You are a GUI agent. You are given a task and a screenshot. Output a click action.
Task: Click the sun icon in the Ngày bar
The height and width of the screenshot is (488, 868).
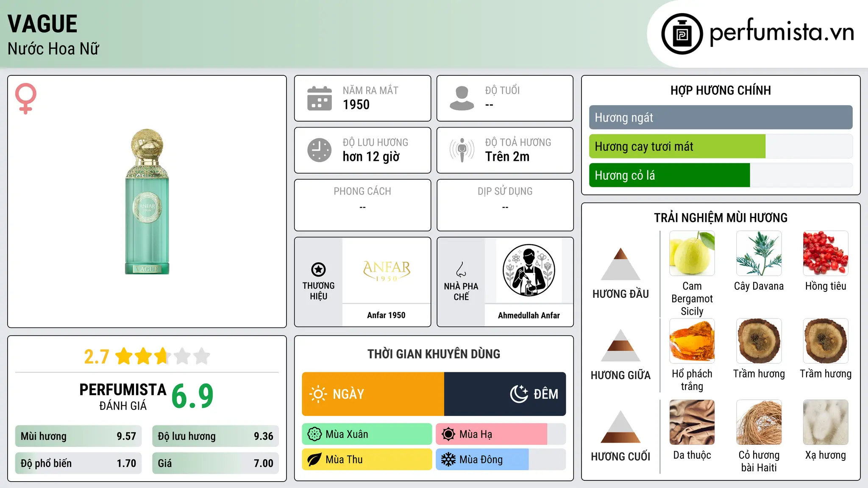tap(318, 394)
